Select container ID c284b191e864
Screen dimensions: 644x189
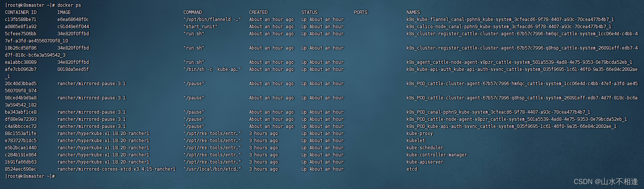21,155
